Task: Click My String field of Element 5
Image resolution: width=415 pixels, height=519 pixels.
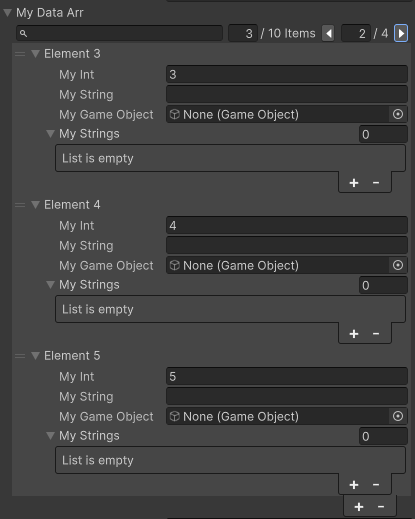Action: click(287, 396)
